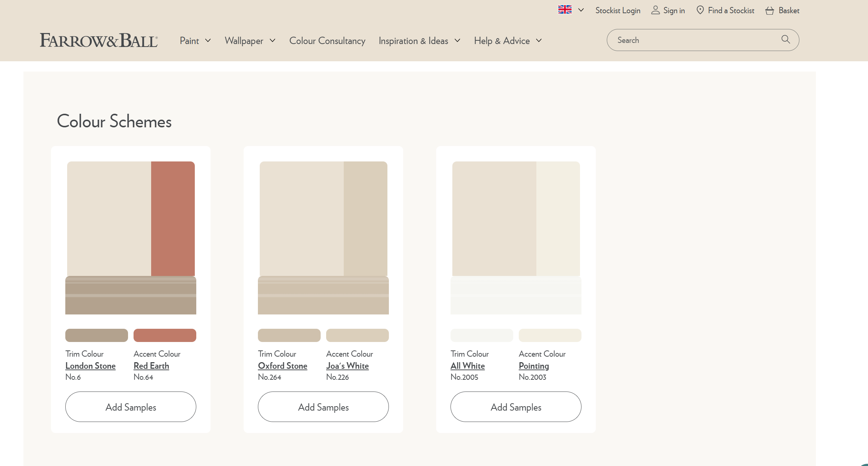Click the Stockist Login link
Screen dimensions: 868x466
pos(618,11)
